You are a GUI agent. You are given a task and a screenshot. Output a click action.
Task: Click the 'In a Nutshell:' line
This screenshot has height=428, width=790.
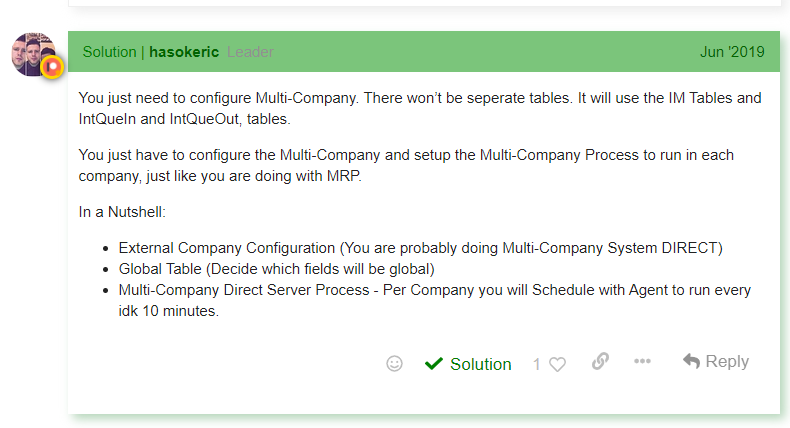pos(122,212)
